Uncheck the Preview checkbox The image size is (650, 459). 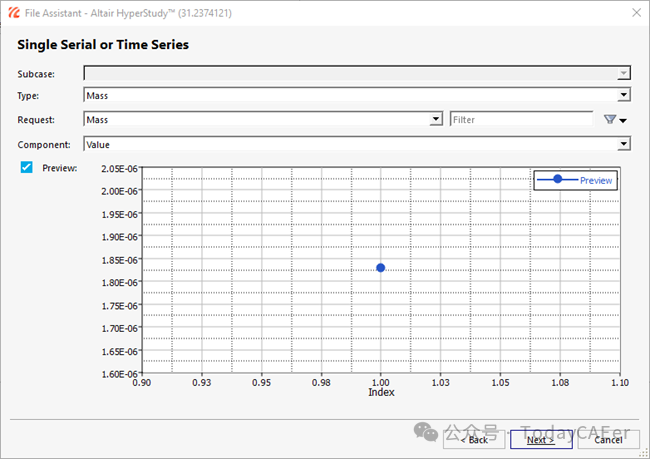pos(27,168)
